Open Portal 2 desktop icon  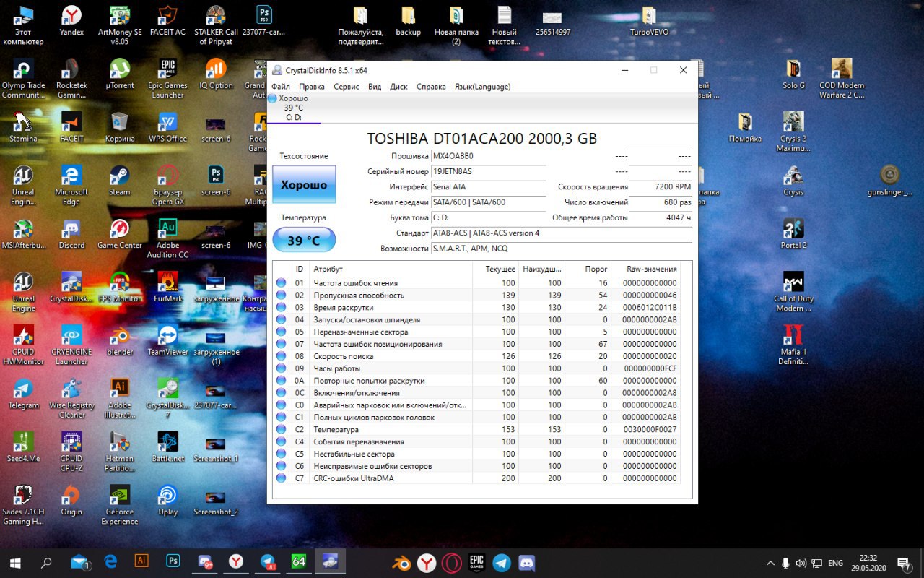click(793, 235)
